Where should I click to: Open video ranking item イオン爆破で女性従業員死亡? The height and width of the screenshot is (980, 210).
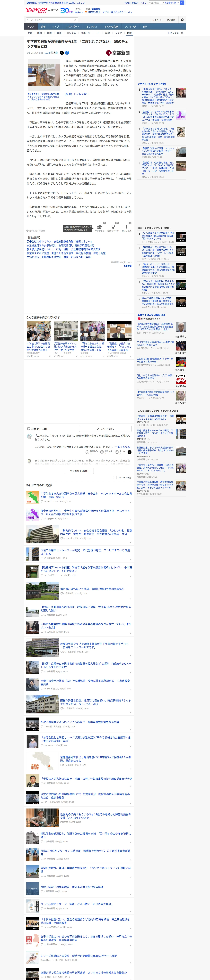(x=158, y=236)
